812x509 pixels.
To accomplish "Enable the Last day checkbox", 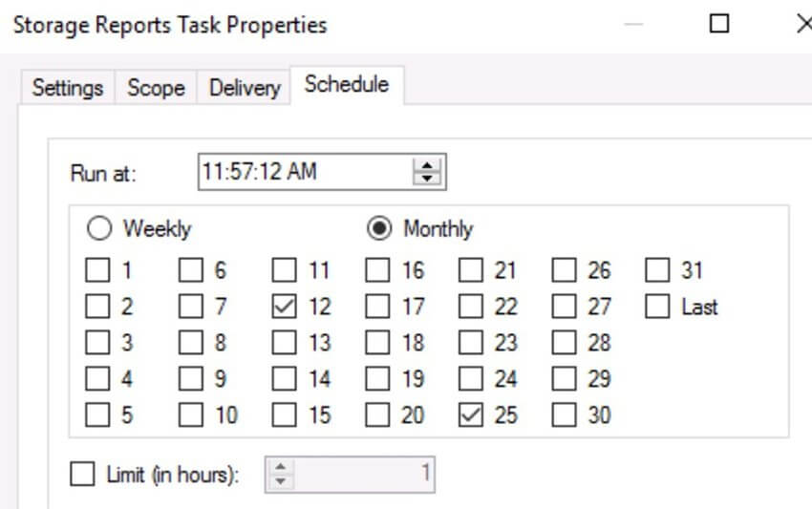I will point(657,307).
